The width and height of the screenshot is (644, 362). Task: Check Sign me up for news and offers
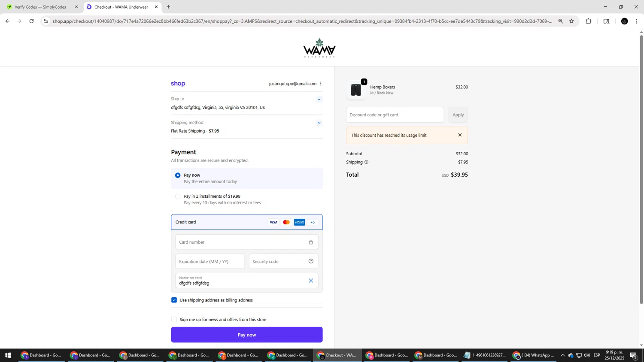[x=174, y=320]
